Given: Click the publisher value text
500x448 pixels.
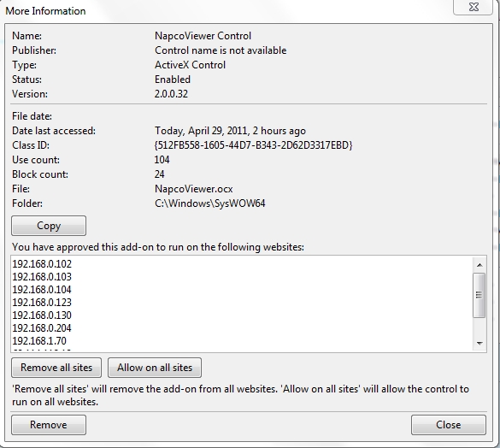Looking at the screenshot, I should 221,50.
